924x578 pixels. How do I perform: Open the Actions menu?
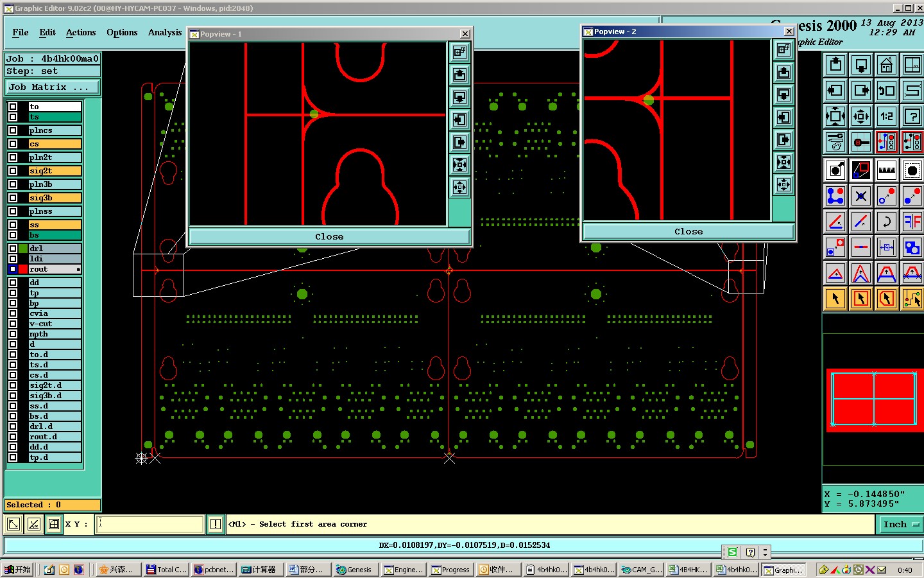coord(81,32)
